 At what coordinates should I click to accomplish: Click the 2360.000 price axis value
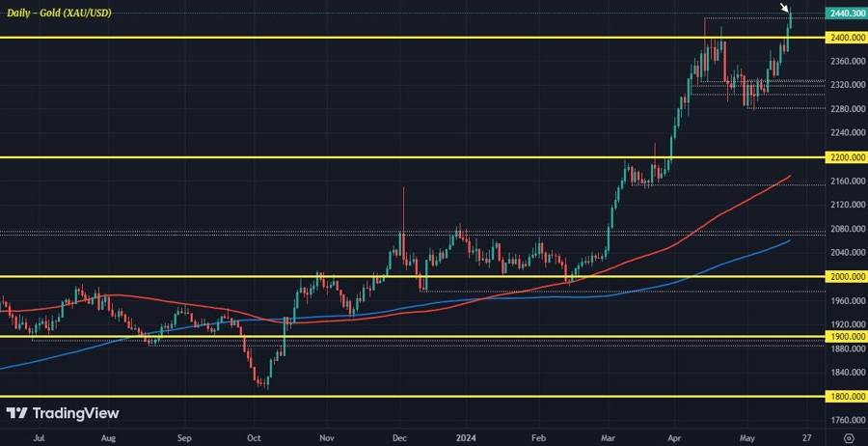coord(847,61)
